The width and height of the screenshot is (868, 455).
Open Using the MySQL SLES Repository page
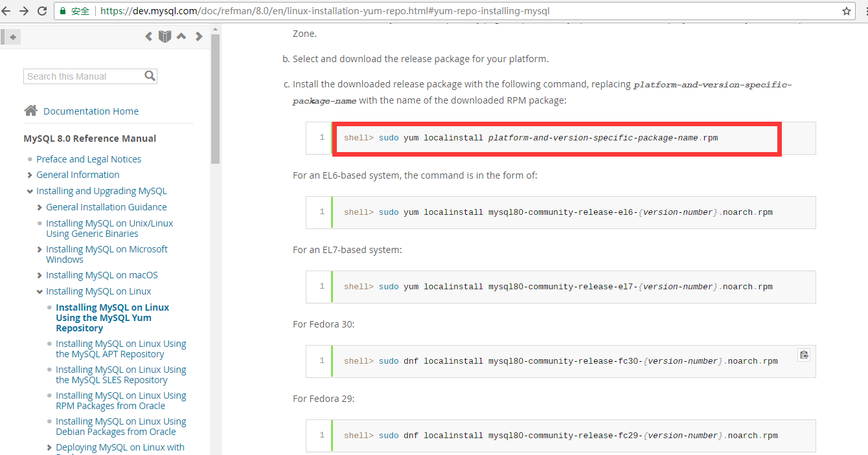pos(121,375)
